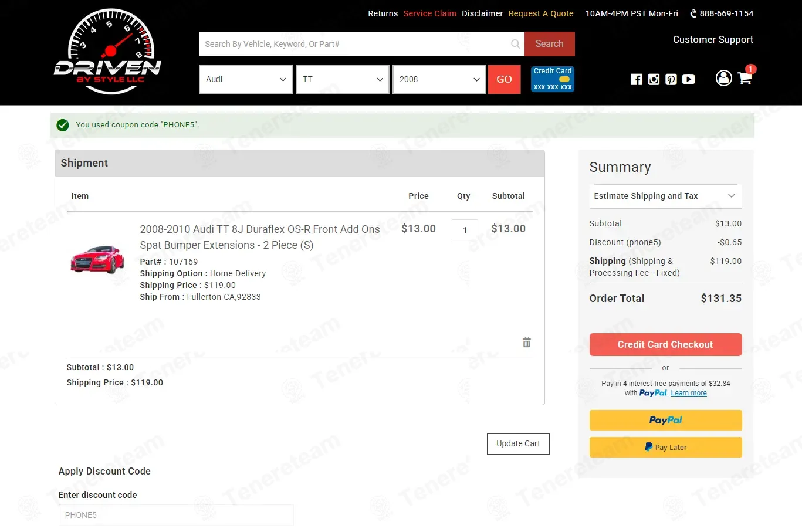The width and height of the screenshot is (802, 532).
Task: Open the Audi TT bumper extensions product title
Action: click(260, 237)
